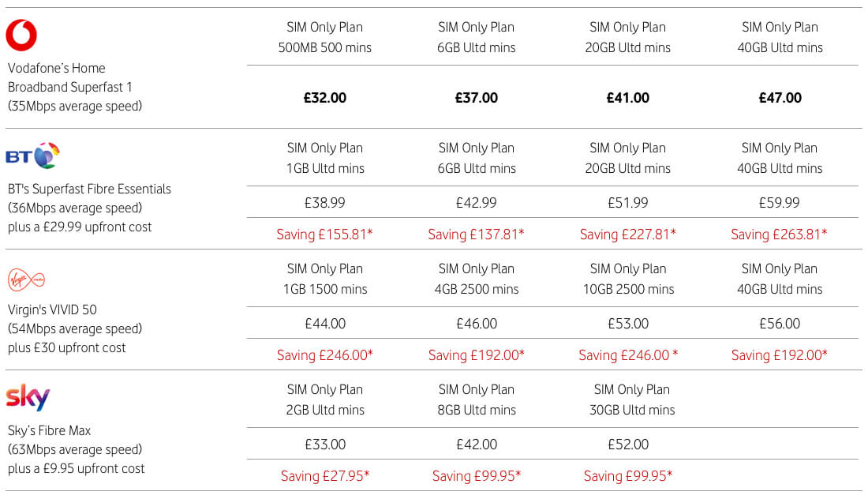This screenshot has width=868, height=499.
Task: Click the BT logo icon
Action: coord(32,156)
